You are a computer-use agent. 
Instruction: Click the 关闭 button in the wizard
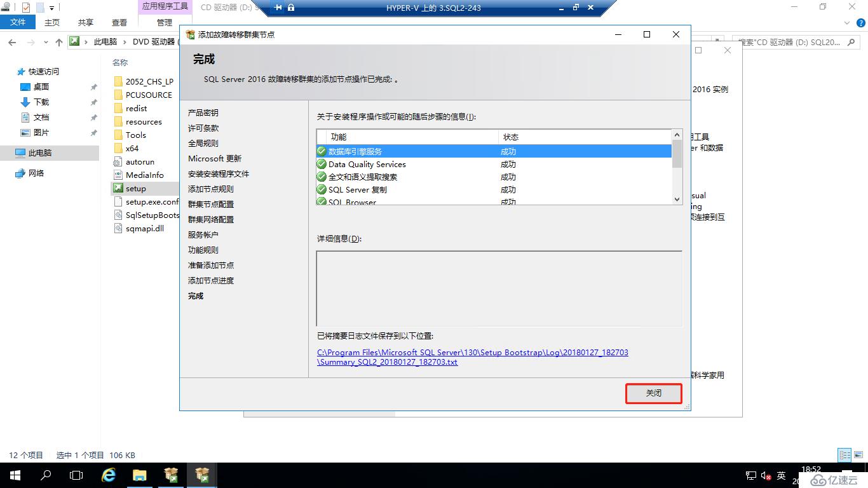[654, 393]
